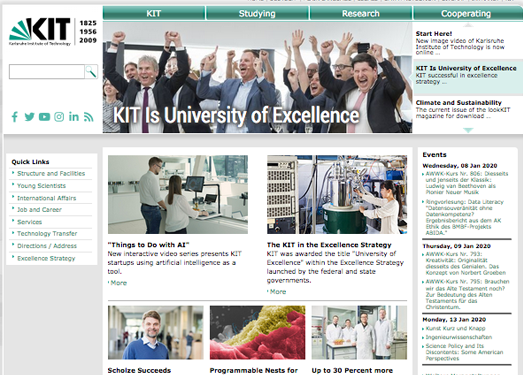Open 'Programmable Nests for' headline
523x375 pixels.
(253, 370)
